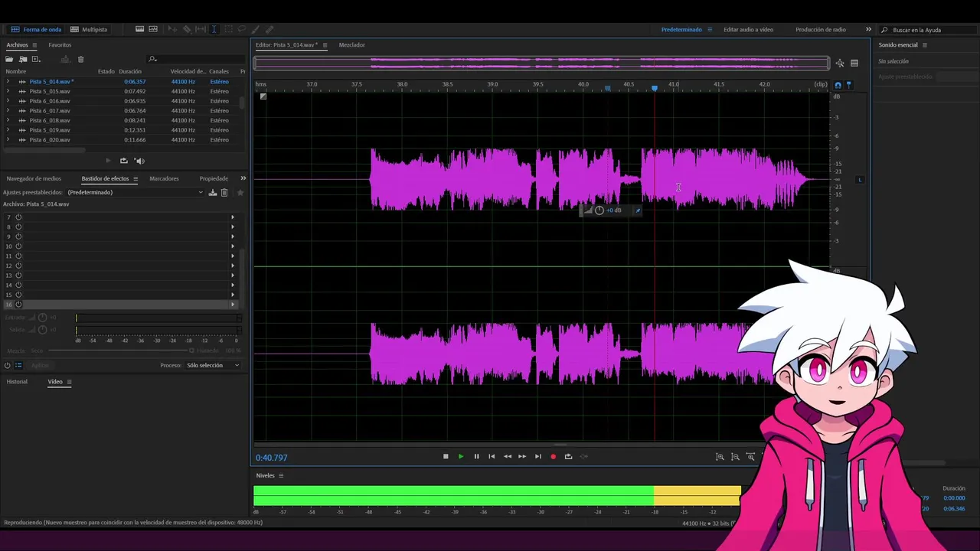
Task: Select the Time Selection tool
Action: click(214, 29)
